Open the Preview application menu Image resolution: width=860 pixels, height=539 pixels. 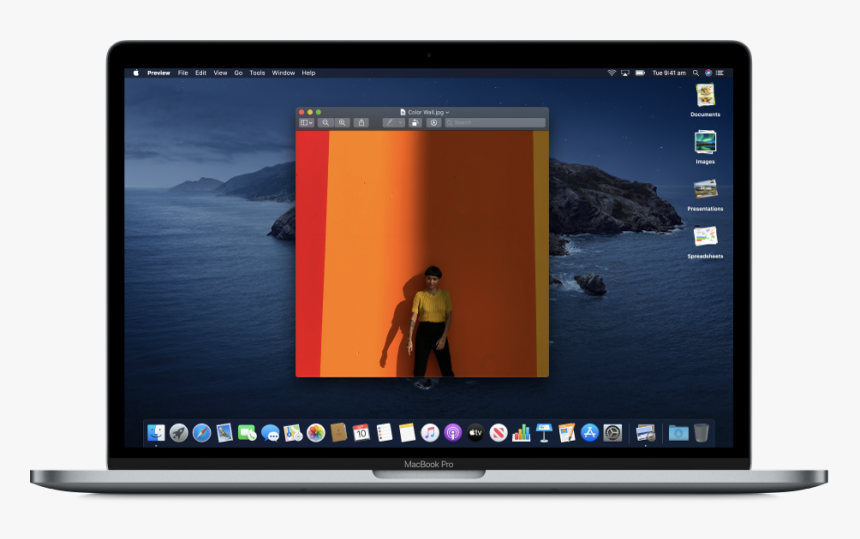pos(159,73)
